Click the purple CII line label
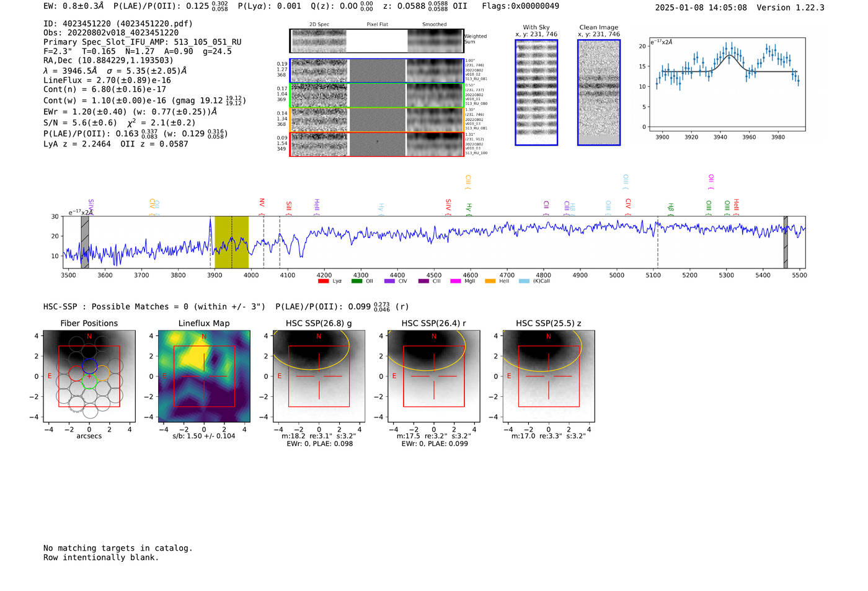 tap(546, 205)
